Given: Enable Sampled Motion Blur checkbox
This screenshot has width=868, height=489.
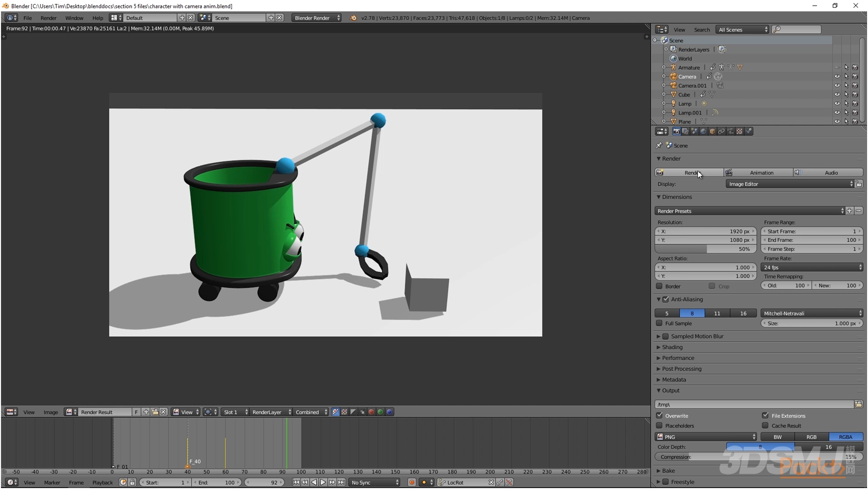Looking at the screenshot, I should pos(666,337).
